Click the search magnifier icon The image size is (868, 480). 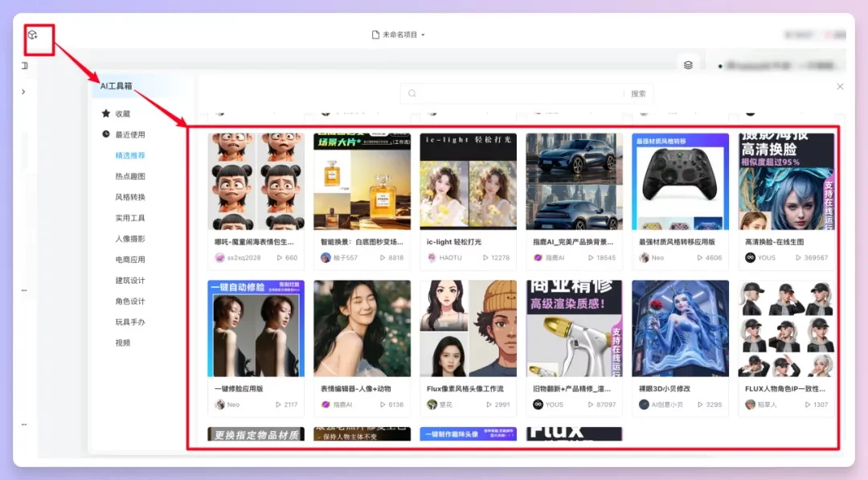[x=412, y=93]
